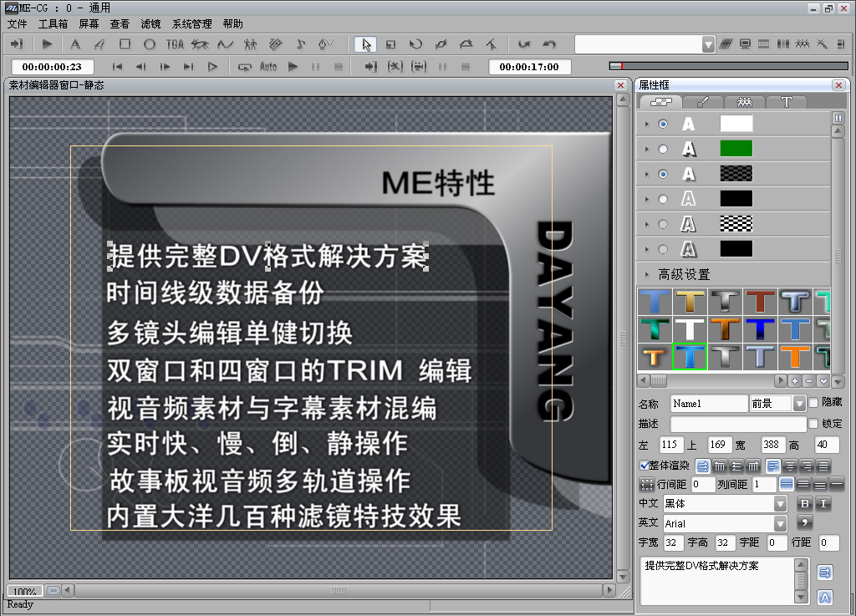Select the standard text tool (A)
This screenshot has width=856, height=616.
coord(75,44)
